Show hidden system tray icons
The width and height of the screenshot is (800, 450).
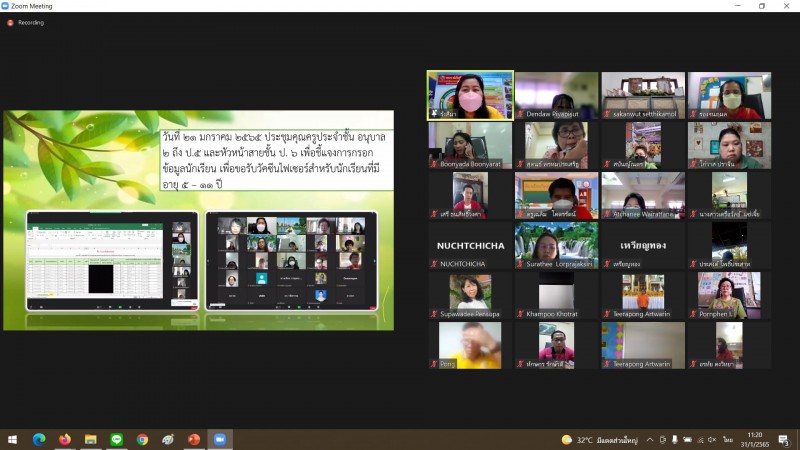click(x=649, y=440)
